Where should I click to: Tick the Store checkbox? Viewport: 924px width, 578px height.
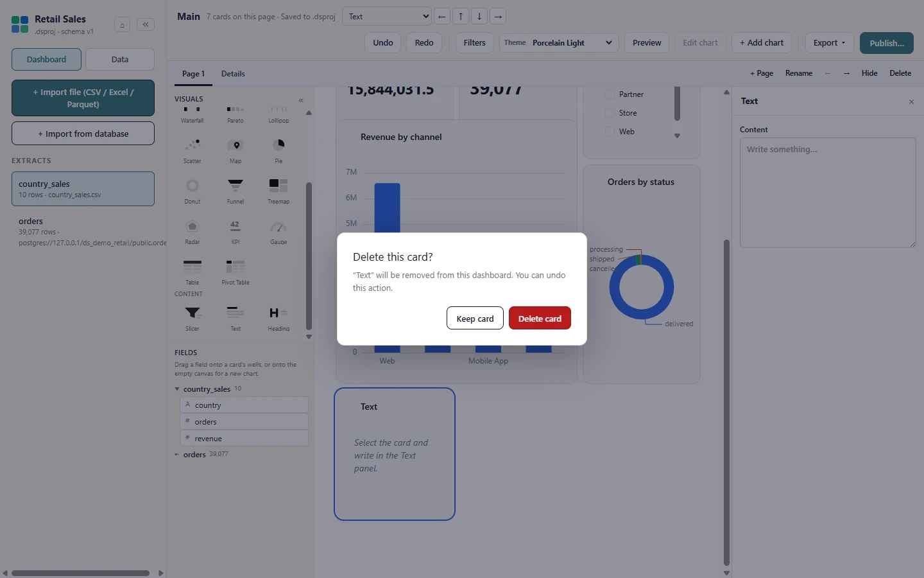point(610,113)
